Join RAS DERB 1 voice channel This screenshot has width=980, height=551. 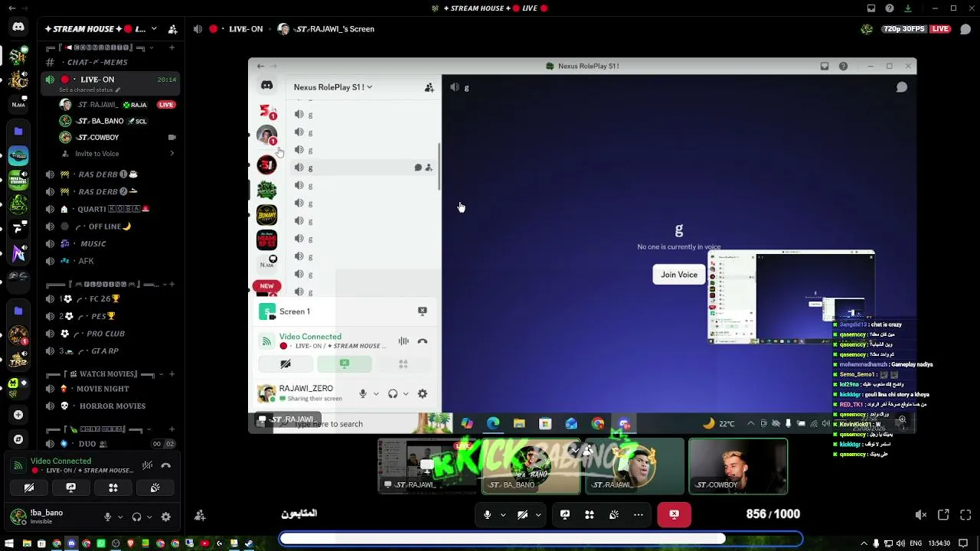pos(110,174)
